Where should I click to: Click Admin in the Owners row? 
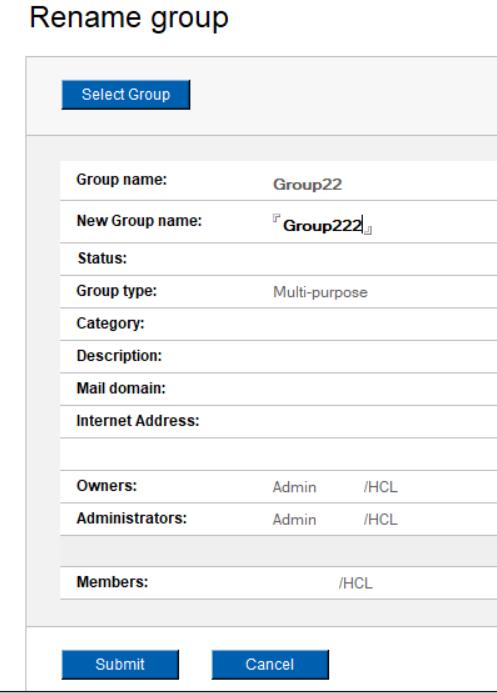295,487
